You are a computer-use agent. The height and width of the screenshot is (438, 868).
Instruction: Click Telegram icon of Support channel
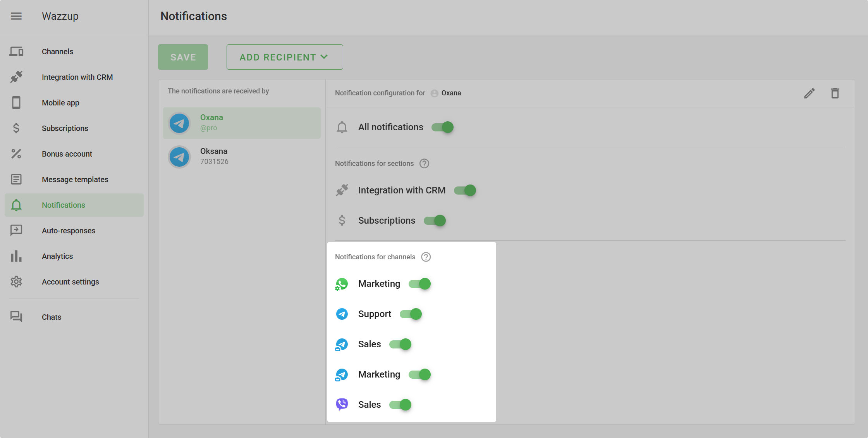pos(342,314)
